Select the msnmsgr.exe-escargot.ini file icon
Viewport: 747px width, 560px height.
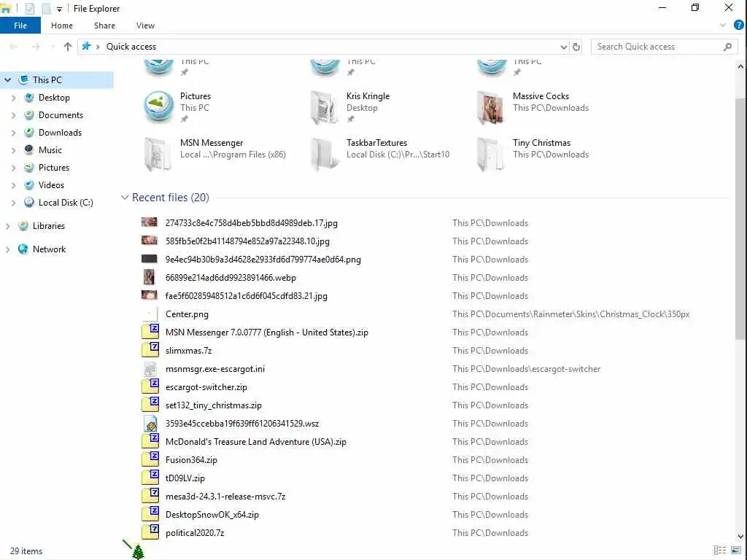pos(150,368)
